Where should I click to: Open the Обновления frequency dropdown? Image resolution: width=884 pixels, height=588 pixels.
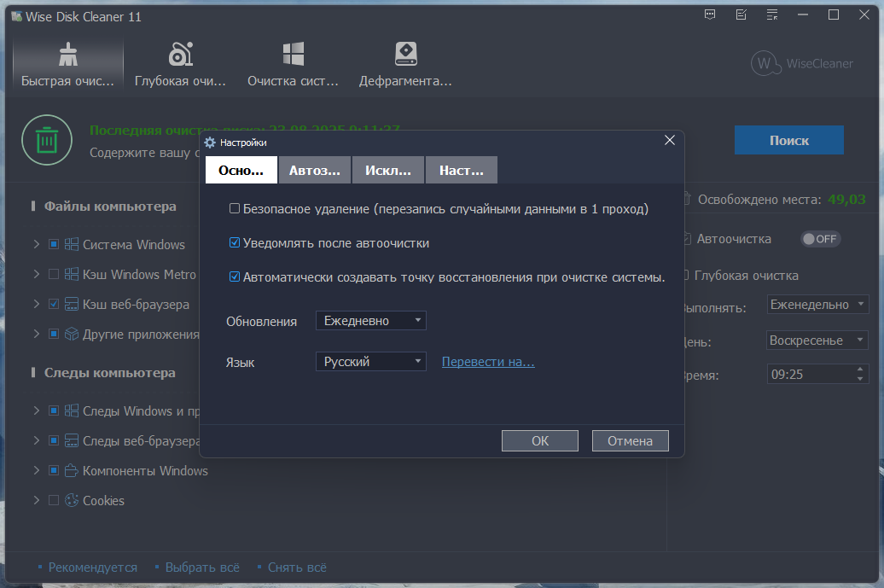(371, 320)
